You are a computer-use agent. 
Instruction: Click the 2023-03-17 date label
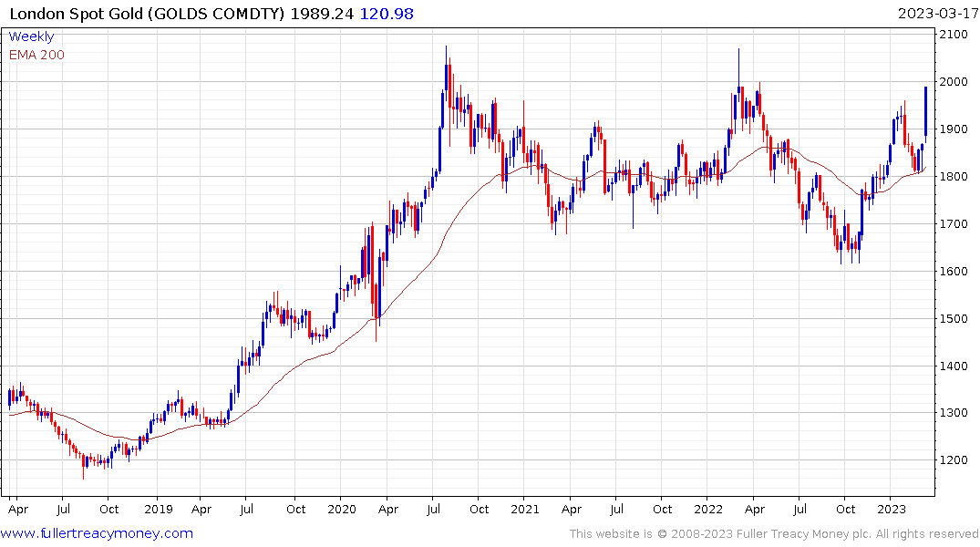pyautogui.click(x=938, y=14)
